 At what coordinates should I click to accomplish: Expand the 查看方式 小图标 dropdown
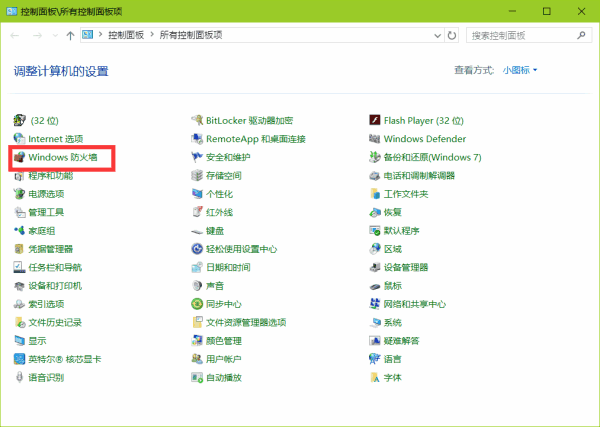click(x=521, y=70)
